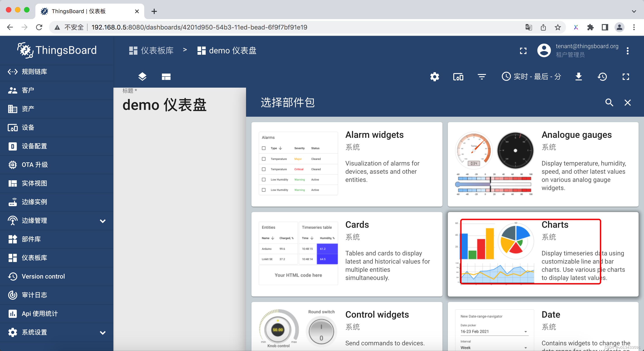Open the layers states icon
This screenshot has height=351, width=644.
(x=142, y=77)
